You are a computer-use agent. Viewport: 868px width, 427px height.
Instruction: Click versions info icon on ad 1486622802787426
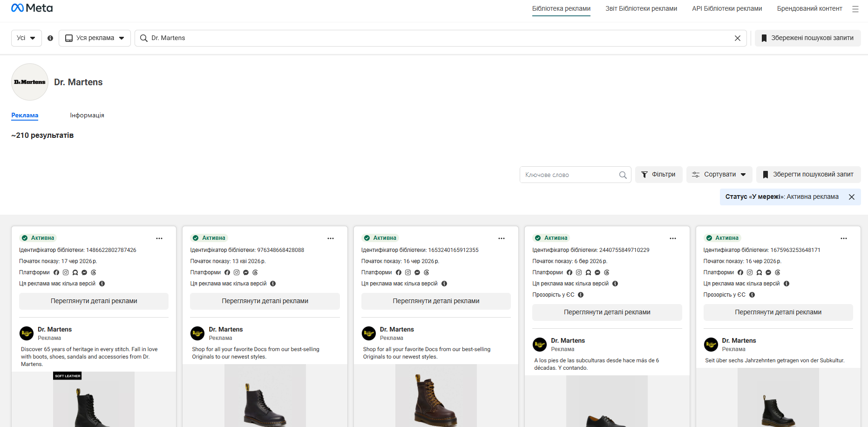pyautogui.click(x=102, y=284)
